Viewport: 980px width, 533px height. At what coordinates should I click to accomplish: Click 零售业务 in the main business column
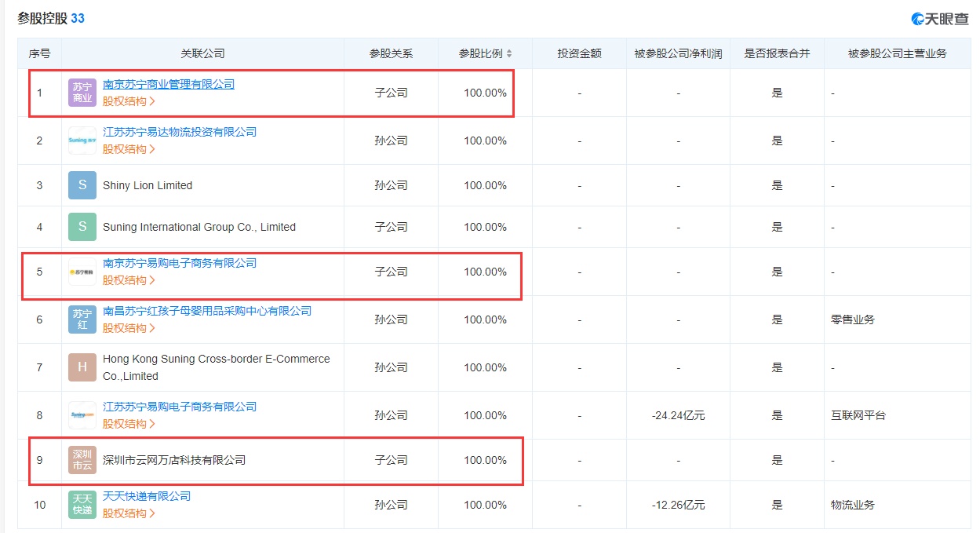853,319
